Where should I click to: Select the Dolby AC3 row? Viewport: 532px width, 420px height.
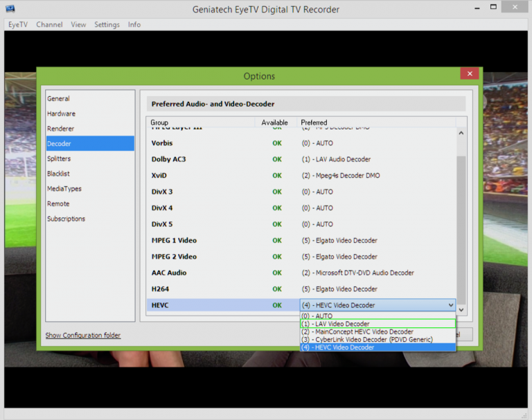click(x=301, y=159)
